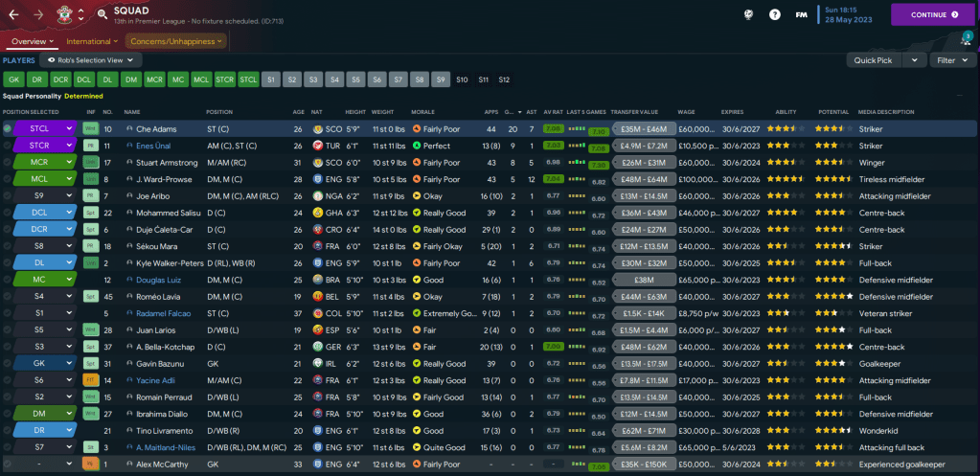Image resolution: width=980 pixels, height=476 pixels.
Task: Open the help question mark icon
Action: click(x=773, y=14)
